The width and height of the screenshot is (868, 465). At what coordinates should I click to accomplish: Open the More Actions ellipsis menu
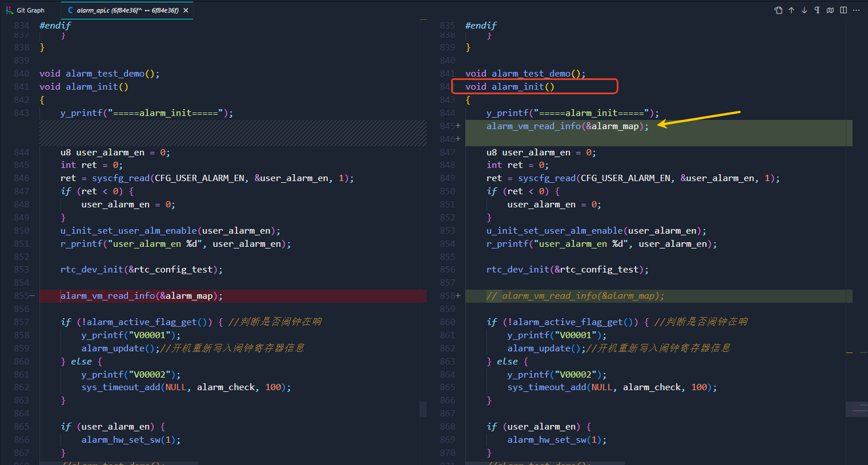tap(856, 10)
